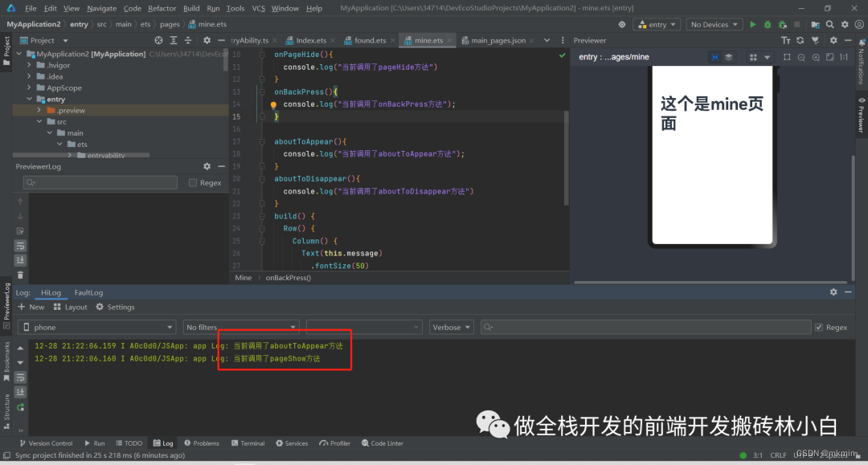The image size is (868, 465).
Task: Toggle Regex checkbox in HiLog search
Action: click(x=819, y=328)
